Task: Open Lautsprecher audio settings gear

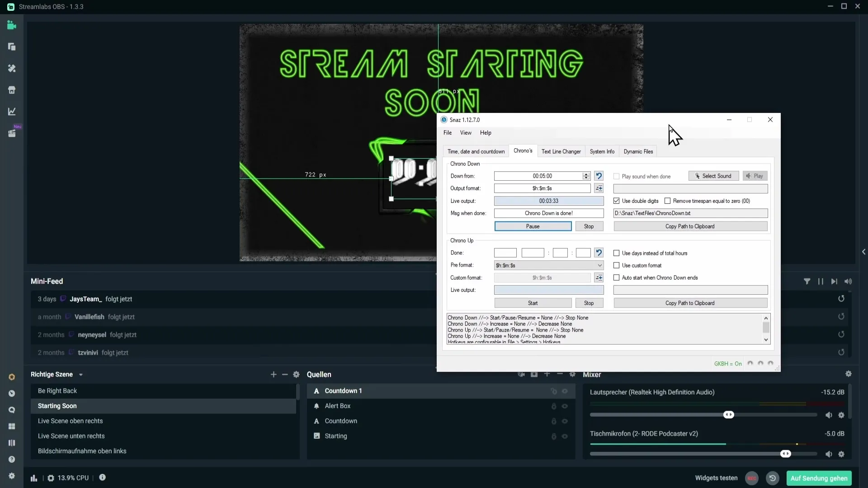Action: point(841,415)
